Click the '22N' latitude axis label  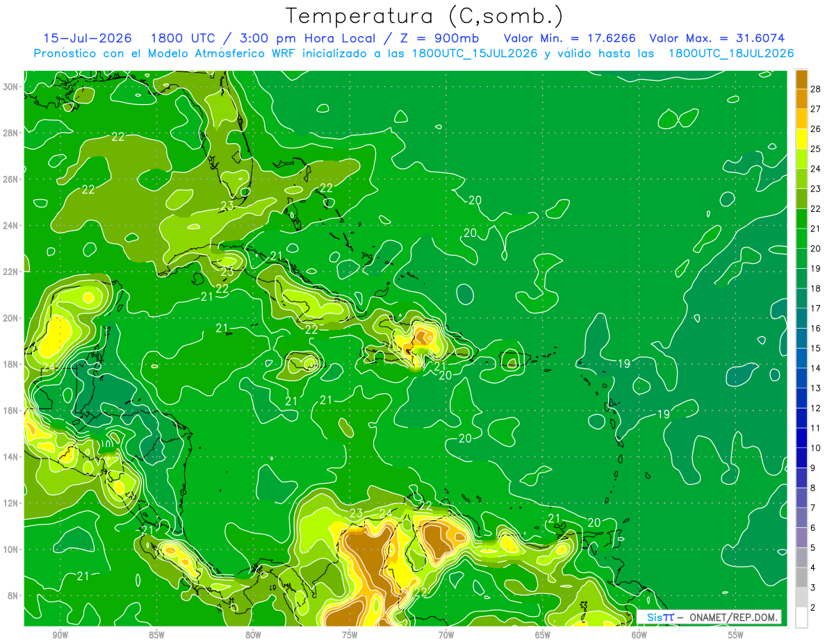pyautogui.click(x=10, y=272)
